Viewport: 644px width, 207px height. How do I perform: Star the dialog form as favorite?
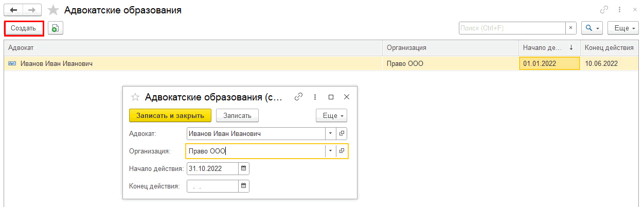135,97
